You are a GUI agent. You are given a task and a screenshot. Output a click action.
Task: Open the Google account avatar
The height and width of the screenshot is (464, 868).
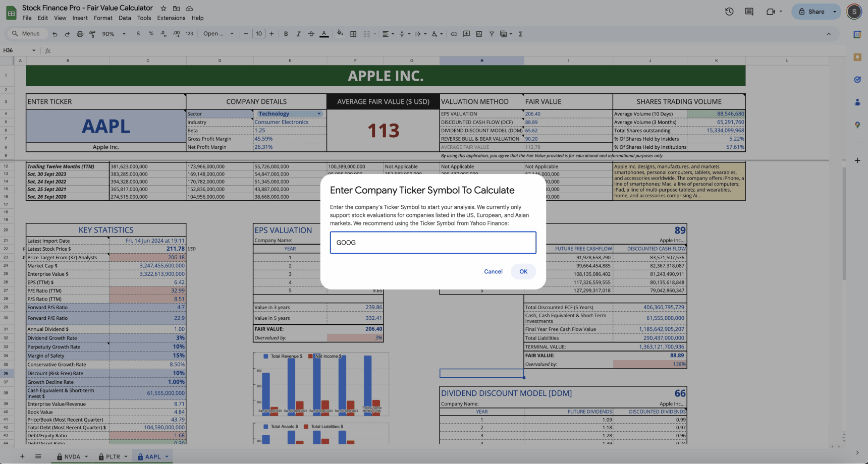point(854,11)
